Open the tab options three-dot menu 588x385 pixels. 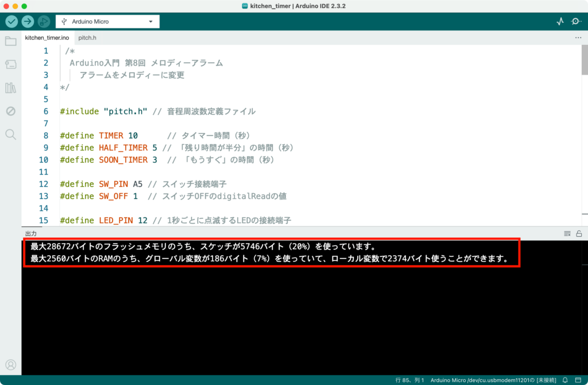tap(578, 37)
